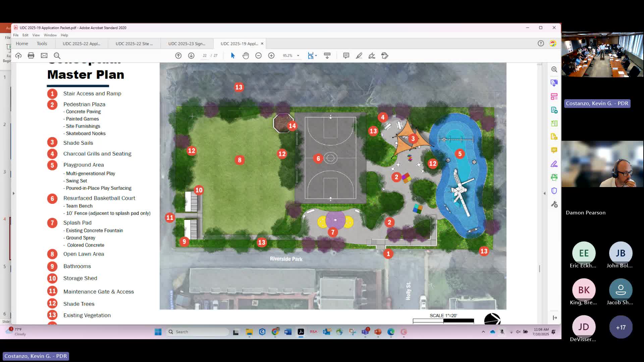Activate the selection arrow tool
Viewport: 644px width, 362px height.
pyautogui.click(x=233, y=56)
